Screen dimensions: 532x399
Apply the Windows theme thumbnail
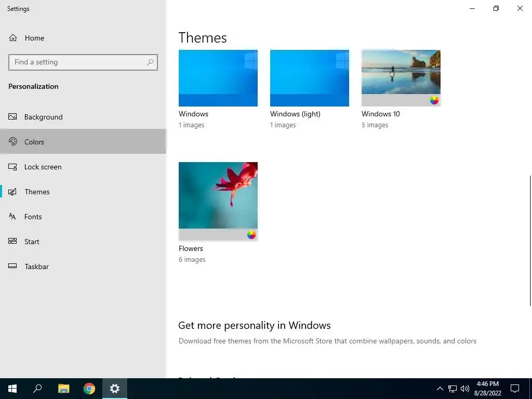[x=218, y=78]
